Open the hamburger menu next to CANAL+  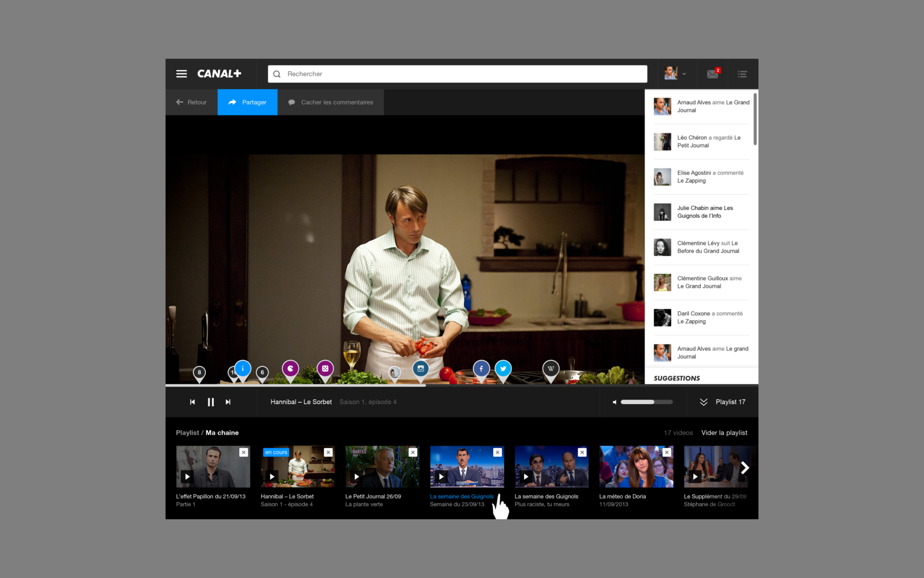pyautogui.click(x=181, y=74)
